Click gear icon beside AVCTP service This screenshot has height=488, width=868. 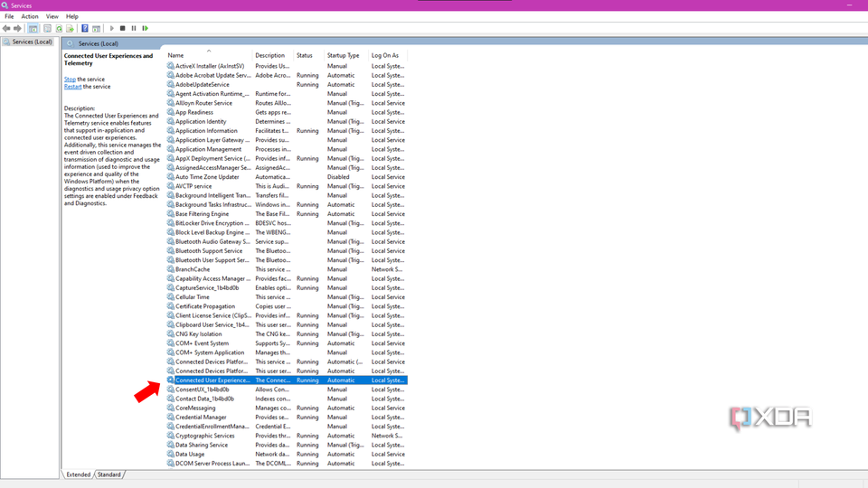[171, 186]
